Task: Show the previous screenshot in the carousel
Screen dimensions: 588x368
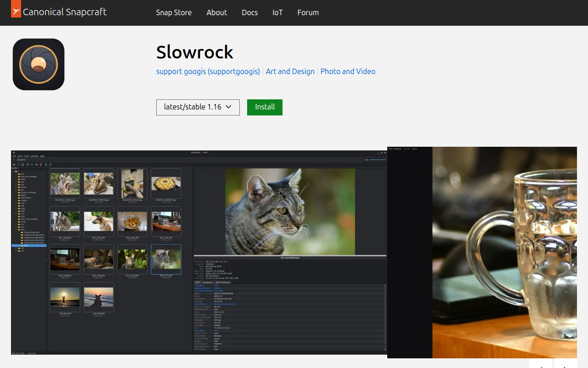Action: click(541, 364)
